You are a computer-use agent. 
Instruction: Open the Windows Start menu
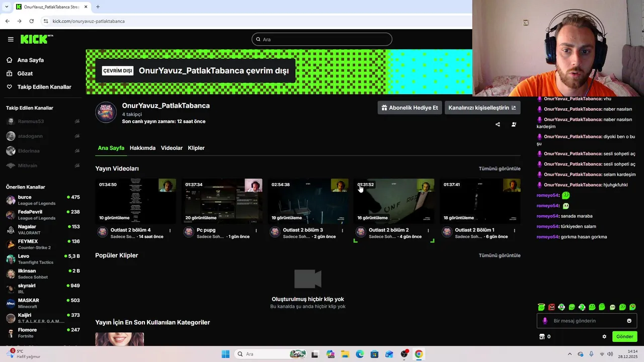[x=225, y=354]
